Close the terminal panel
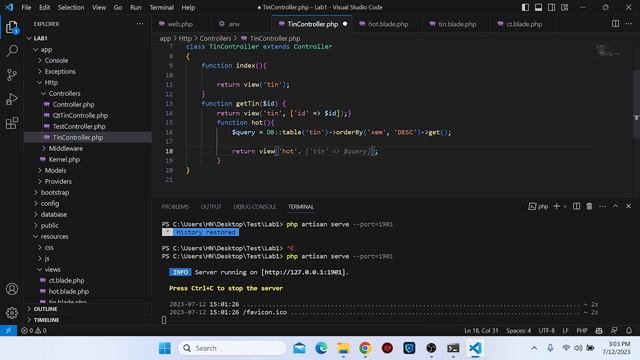640x360 pixels. coord(629,207)
